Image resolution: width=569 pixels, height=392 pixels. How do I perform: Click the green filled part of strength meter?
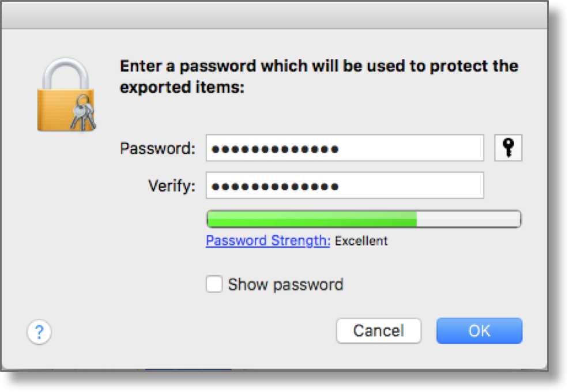pos(311,219)
